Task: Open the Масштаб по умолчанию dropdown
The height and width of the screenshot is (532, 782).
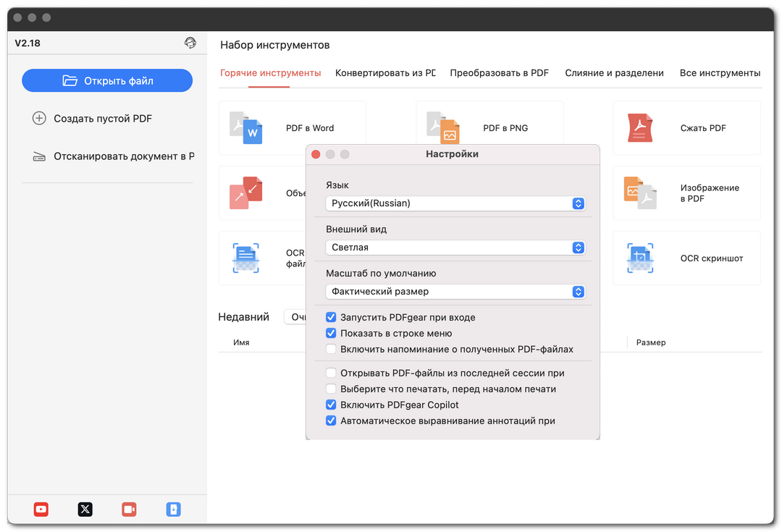Action: (455, 292)
